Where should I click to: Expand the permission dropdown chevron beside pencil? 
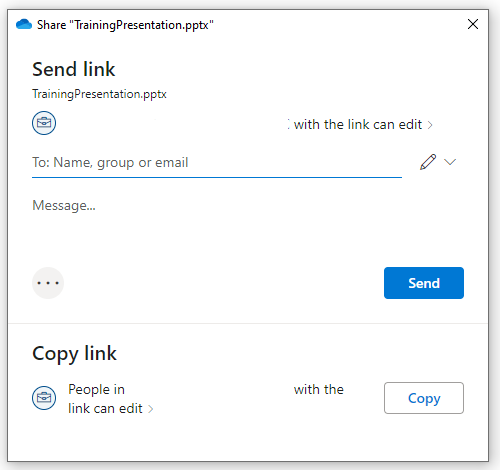(450, 162)
